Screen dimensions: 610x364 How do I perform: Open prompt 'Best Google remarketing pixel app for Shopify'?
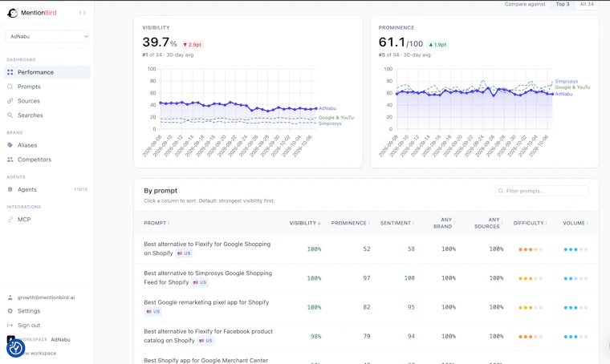click(x=206, y=302)
